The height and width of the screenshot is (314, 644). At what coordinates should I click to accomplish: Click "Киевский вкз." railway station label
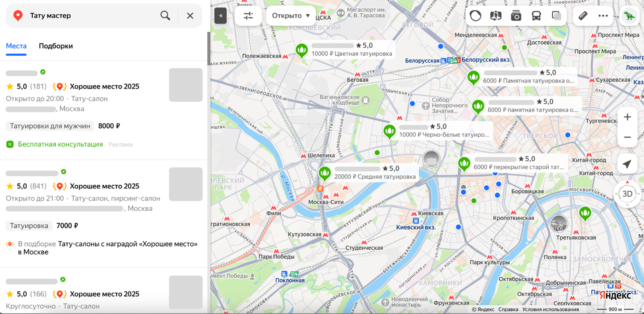416,227
